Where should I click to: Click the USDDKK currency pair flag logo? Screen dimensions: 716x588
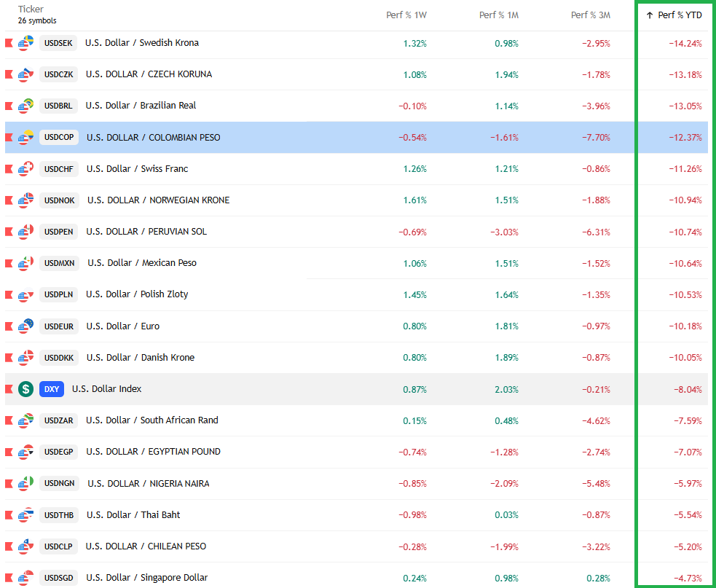point(26,358)
